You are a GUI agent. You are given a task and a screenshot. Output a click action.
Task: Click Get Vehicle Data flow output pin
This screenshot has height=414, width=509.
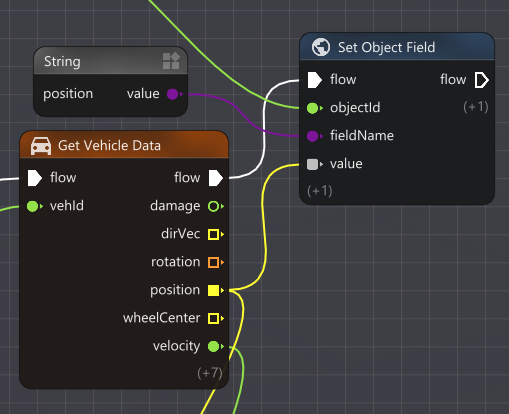pyautogui.click(x=215, y=178)
